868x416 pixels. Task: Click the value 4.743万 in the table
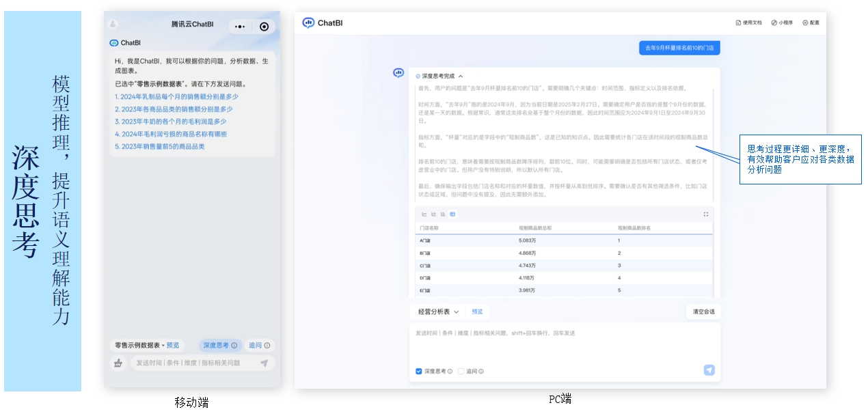pyautogui.click(x=527, y=265)
